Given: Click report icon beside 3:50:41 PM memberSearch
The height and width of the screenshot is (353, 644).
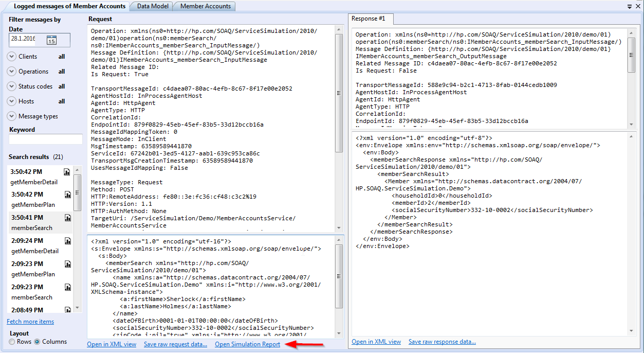Looking at the screenshot, I should click(67, 218).
